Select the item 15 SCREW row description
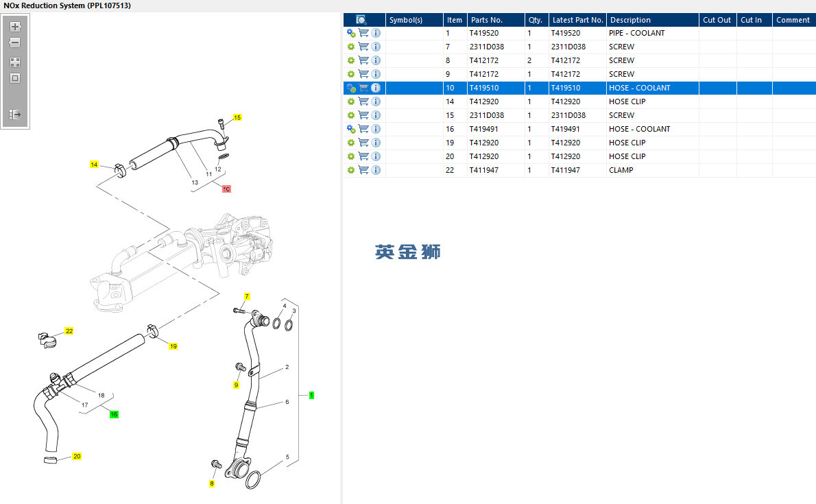 click(653, 115)
